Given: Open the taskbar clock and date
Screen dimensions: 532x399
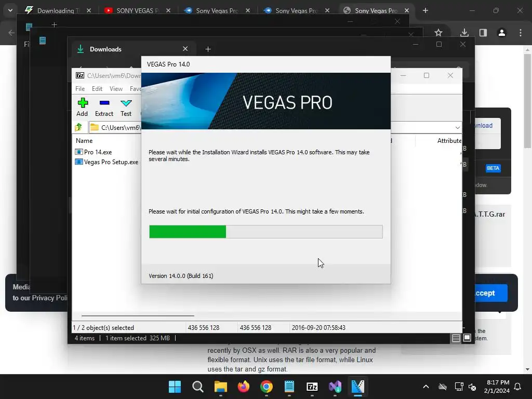Looking at the screenshot, I should 497,387.
